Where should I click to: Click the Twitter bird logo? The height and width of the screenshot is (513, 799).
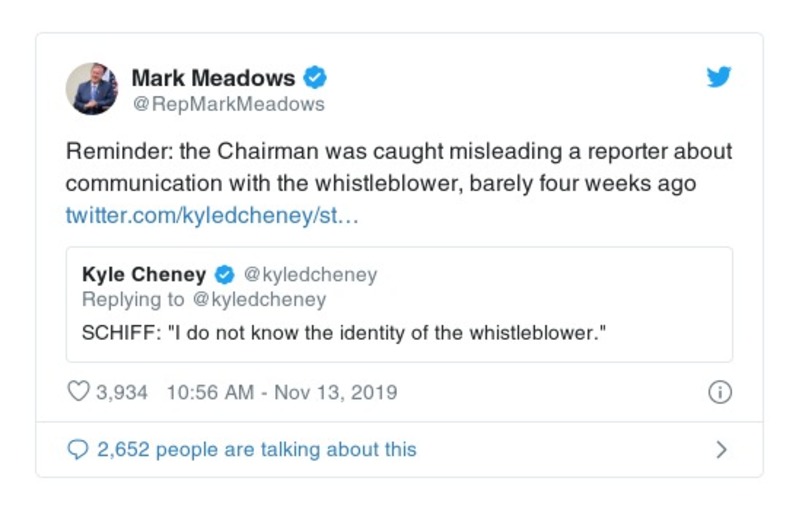(x=719, y=78)
